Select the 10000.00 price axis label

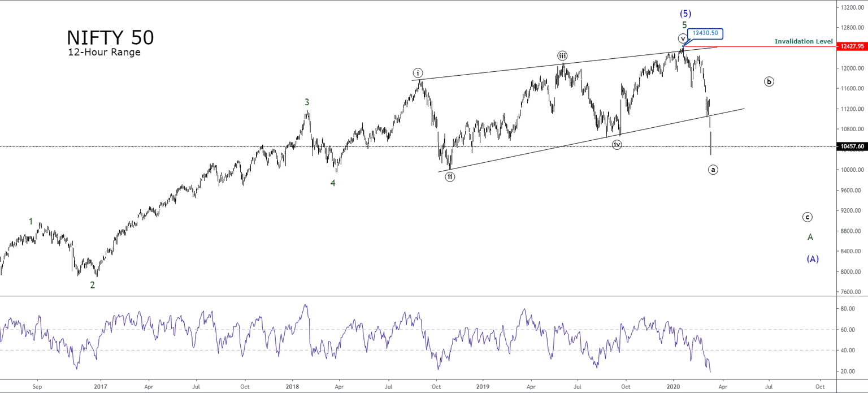(x=852, y=170)
